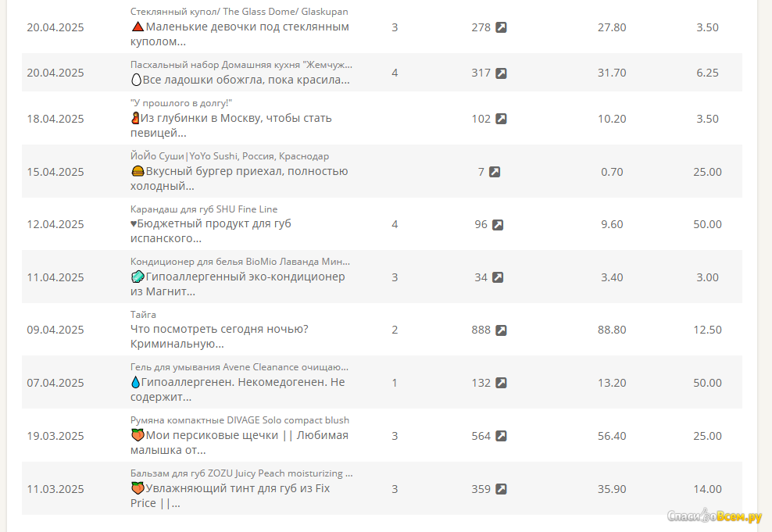This screenshot has width=772, height=532.
Task: Open review "Гипоаллергенный эко-кондиционер из Магнит"
Action: [238, 284]
